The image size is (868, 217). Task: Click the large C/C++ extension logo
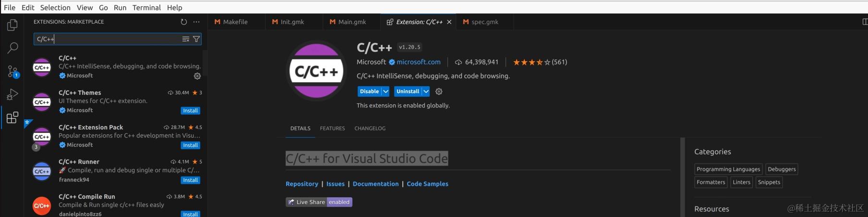point(316,71)
